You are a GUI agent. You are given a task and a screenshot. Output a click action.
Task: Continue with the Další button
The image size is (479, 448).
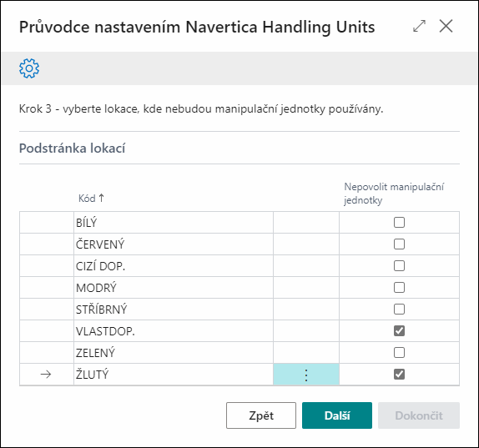point(337,415)
